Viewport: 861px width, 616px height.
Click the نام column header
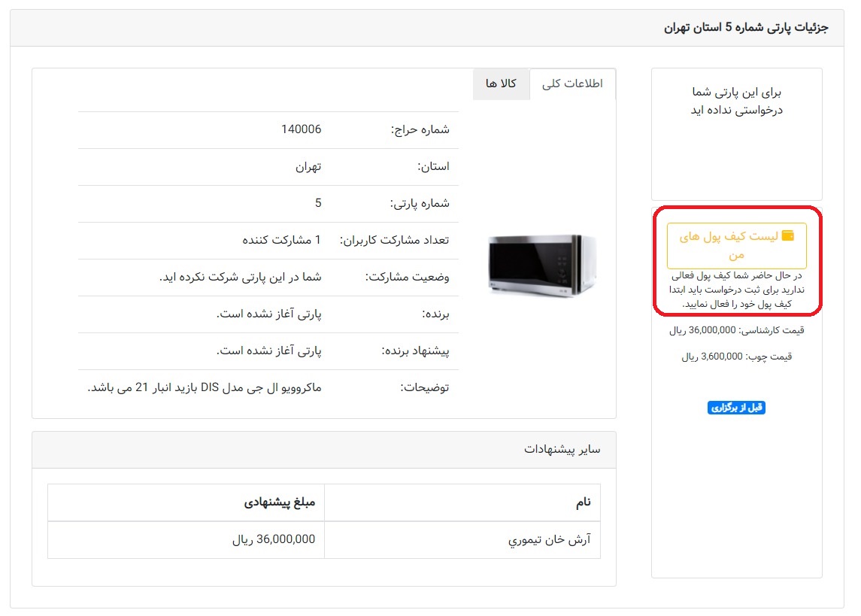[x=584, y=502]
